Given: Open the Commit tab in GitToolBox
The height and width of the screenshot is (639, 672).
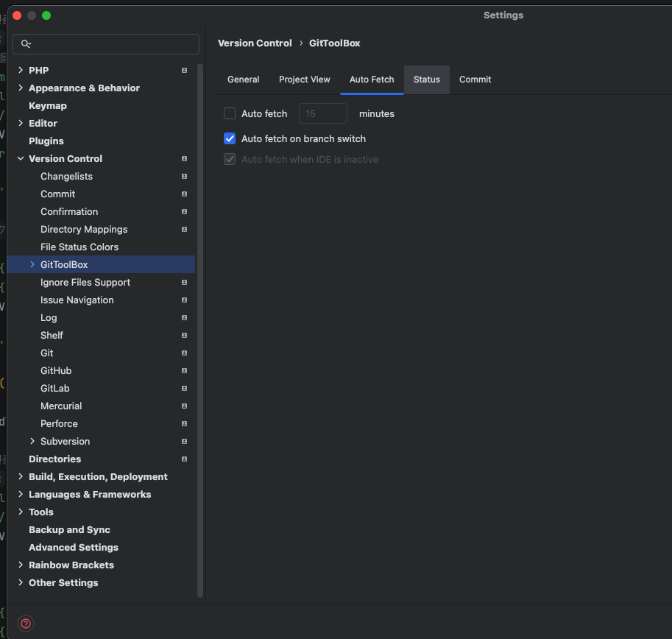Looking at the screenshot, I should coord(475,80).
